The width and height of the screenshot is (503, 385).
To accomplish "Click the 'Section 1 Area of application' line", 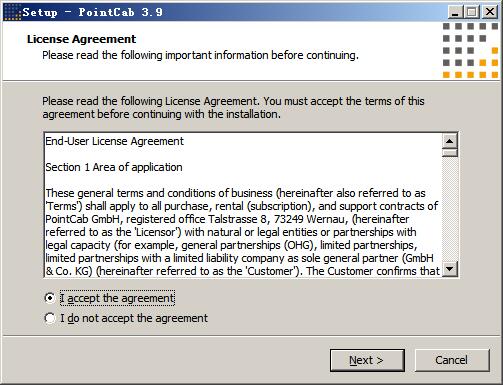I will (x=114, y=167).
